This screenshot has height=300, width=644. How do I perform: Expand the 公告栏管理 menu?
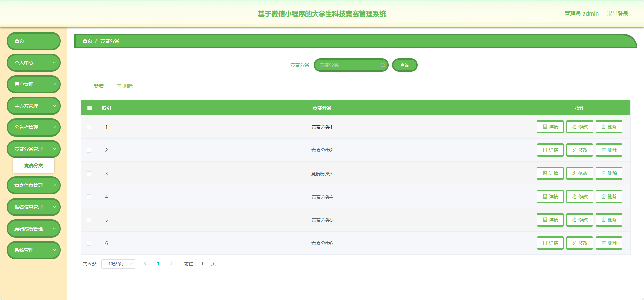[34, 127]
